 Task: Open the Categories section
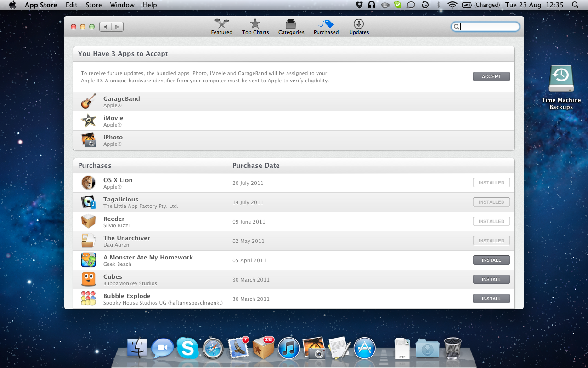point(291,27)
